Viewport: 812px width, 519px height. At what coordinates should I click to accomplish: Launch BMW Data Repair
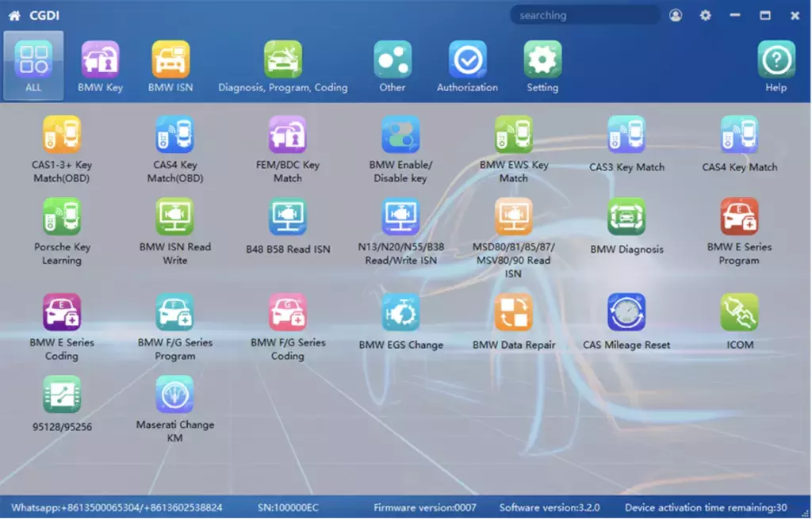coord(513,312)
